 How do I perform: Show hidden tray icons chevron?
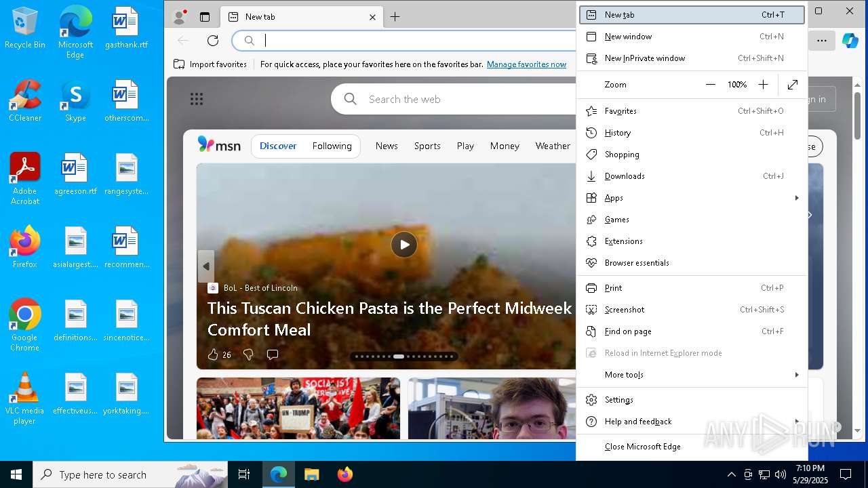[x=731, y=474]
